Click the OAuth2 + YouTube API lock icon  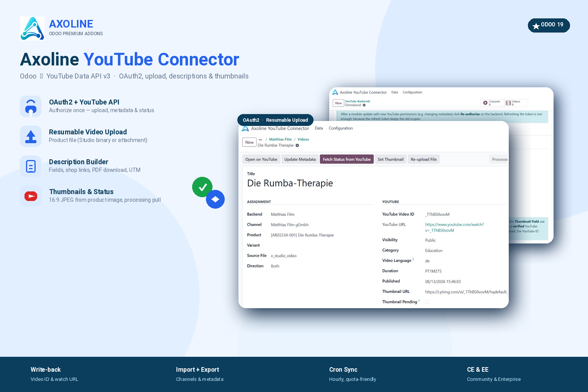tap(31, 106)
